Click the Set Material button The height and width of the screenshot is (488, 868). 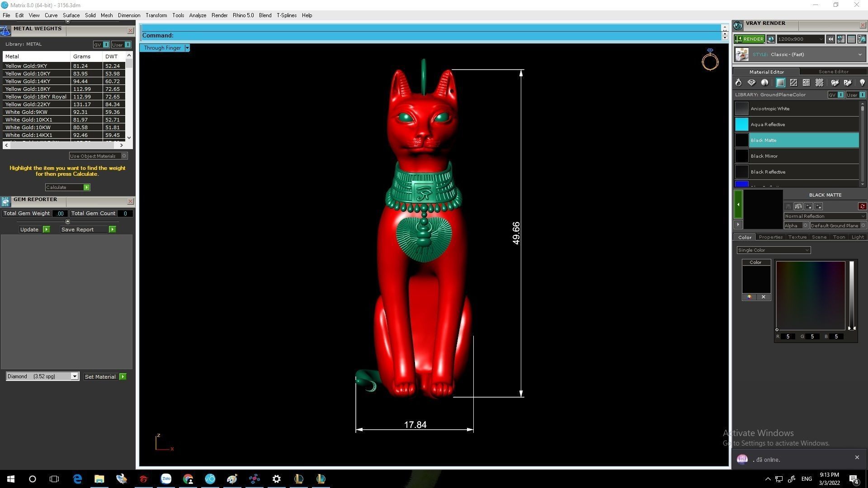pos(105,377)
